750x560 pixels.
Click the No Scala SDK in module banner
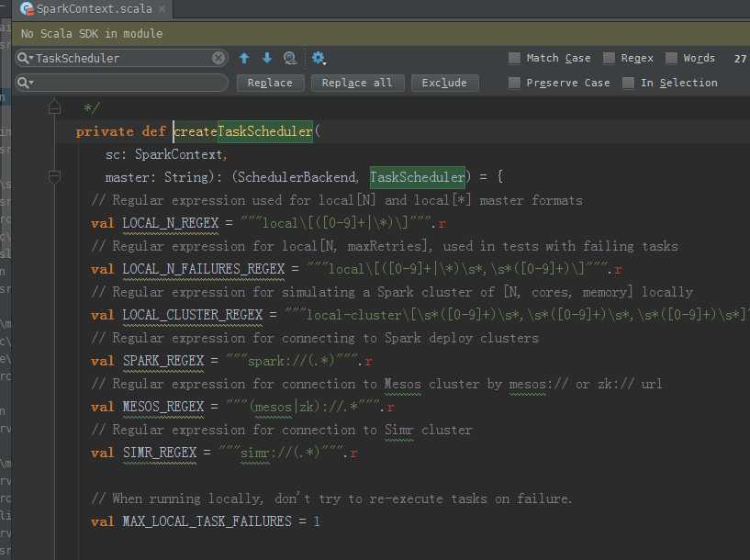tap(381, 33)
